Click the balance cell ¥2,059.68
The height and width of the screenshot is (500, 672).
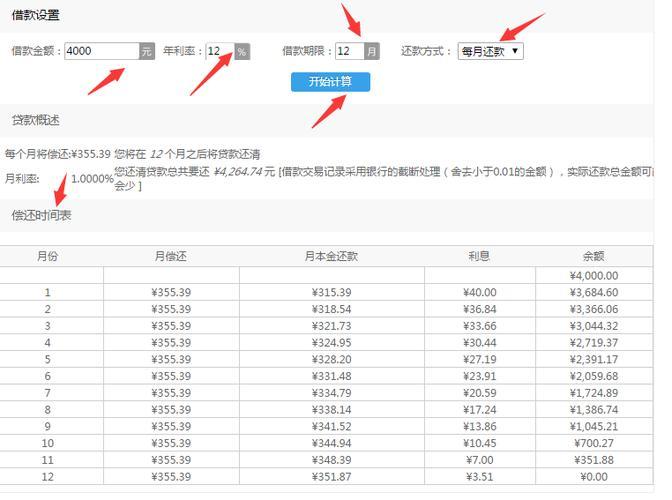pos(594,376)
